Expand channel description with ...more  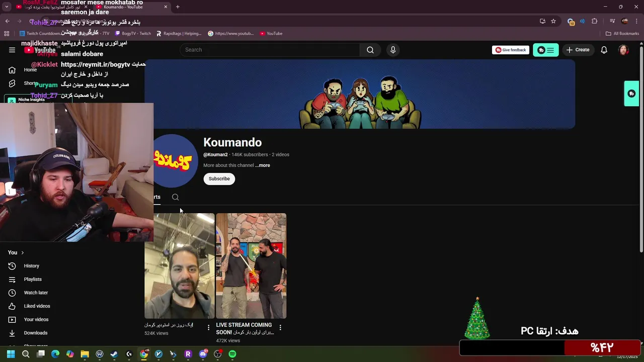point(262,165)
